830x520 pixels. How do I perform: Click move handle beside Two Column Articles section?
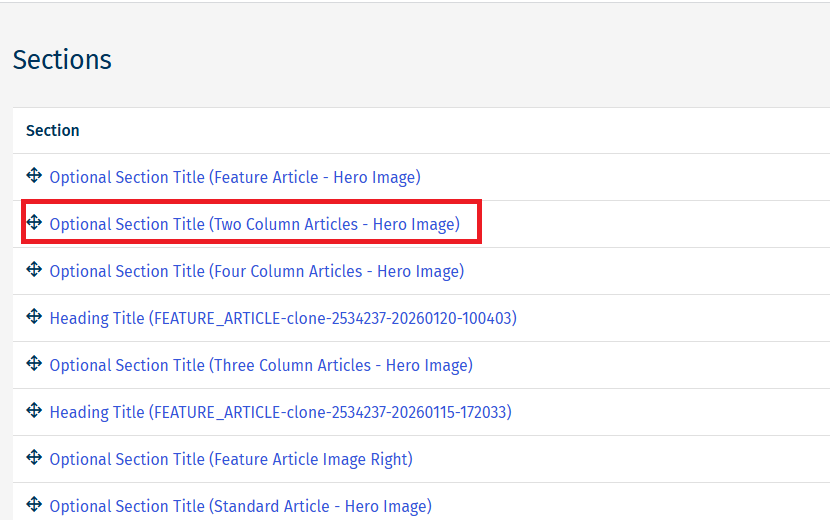coord(34,223)
